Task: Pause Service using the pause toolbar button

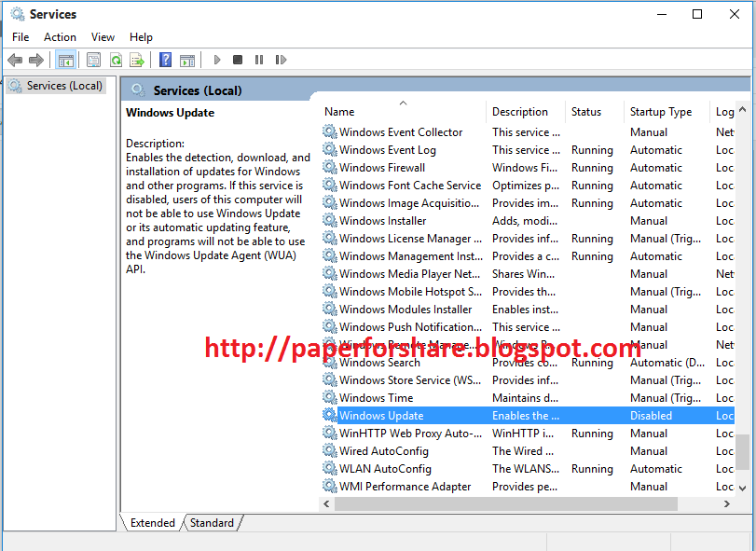Action: pos(259,60)
